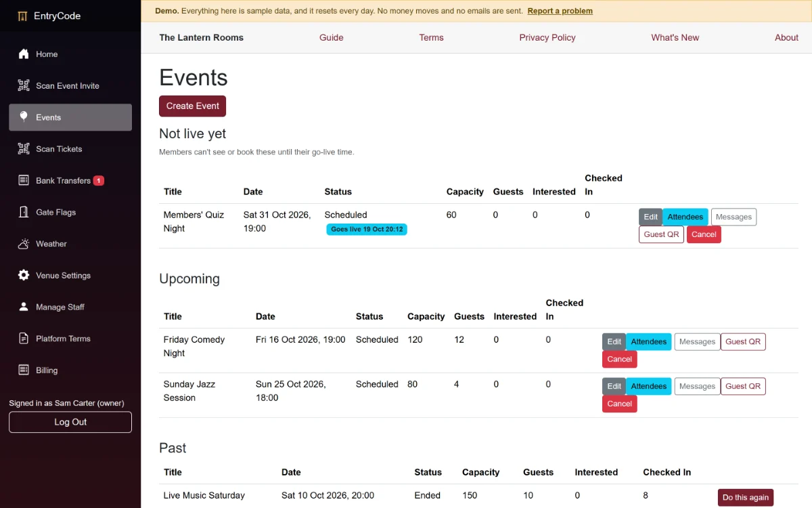Cancel the Members' Quiz Night event

(704, 234)
